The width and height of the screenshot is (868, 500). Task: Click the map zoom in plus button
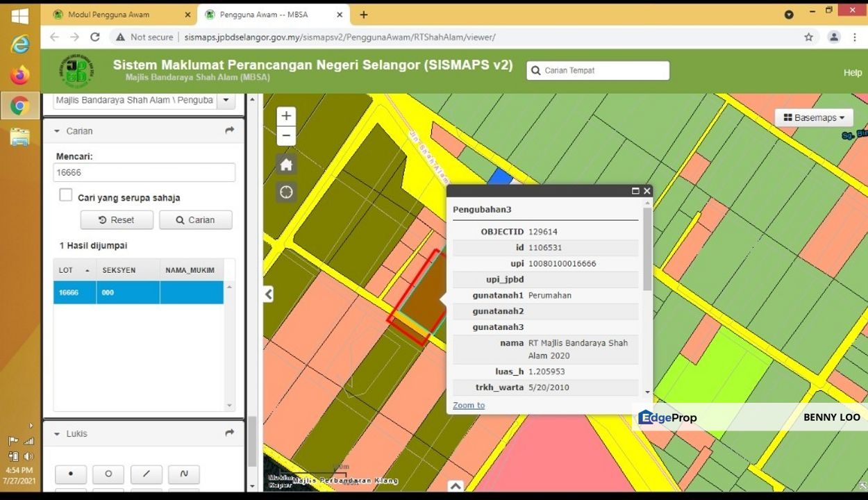tap(286, 116)
